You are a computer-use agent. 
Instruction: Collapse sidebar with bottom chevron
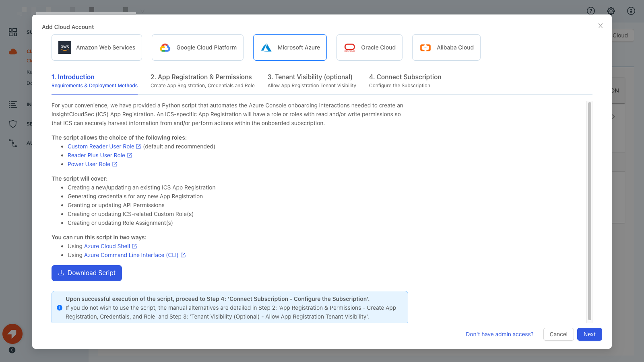tap(12, 350)
